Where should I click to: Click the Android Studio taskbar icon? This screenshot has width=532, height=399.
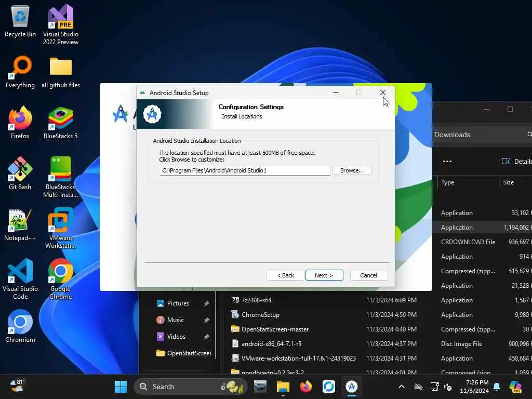[x=352, y=387]
